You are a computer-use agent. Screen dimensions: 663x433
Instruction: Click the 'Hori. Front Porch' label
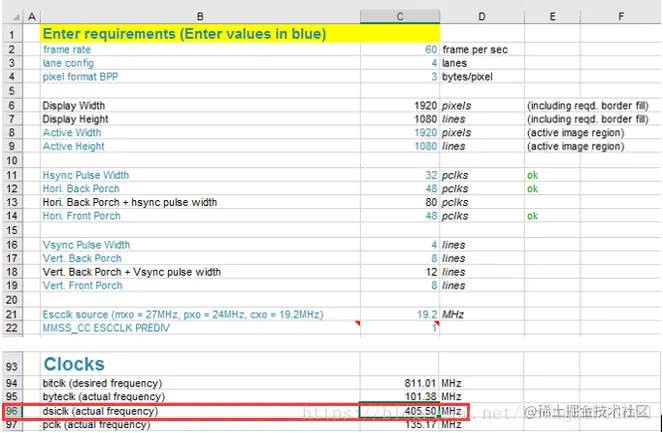[x=82, y=216]
